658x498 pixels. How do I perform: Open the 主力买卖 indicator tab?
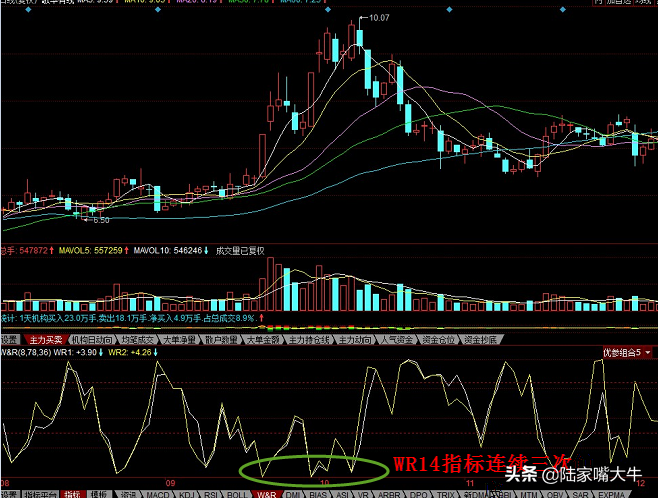tap(45, 339)
